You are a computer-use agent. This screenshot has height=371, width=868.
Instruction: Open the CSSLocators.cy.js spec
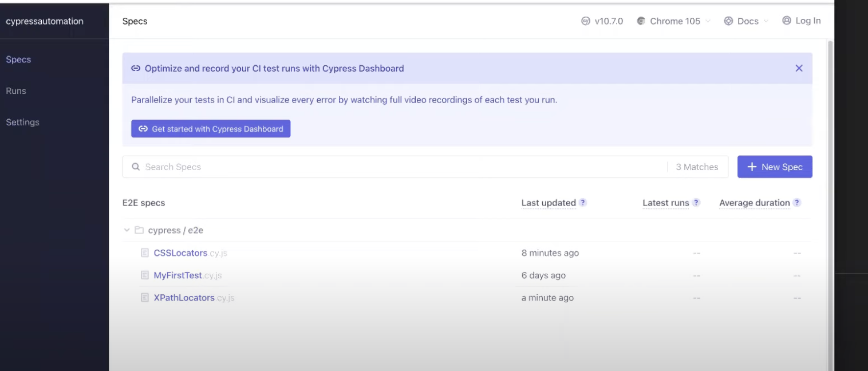click(191, 253)
